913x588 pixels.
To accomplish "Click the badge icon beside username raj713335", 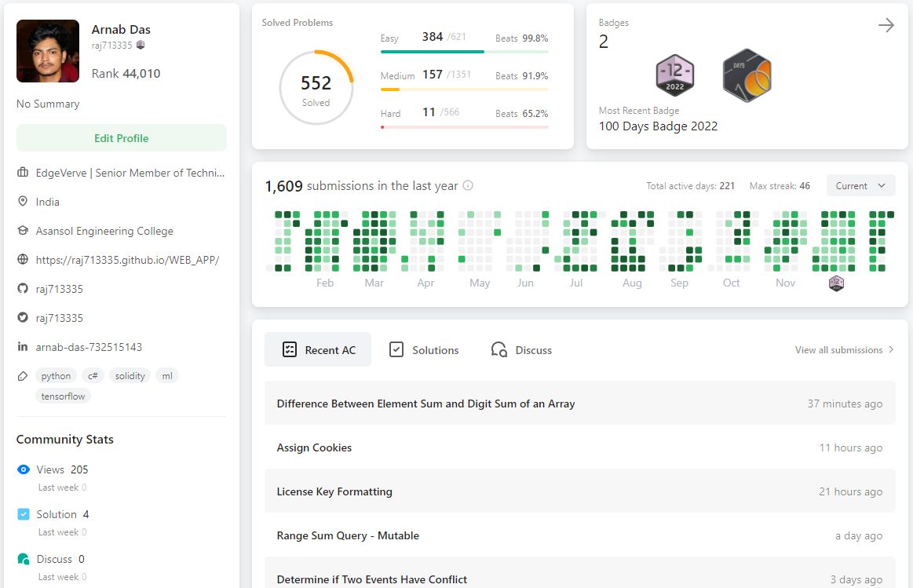I will click(x=141, y=45).
